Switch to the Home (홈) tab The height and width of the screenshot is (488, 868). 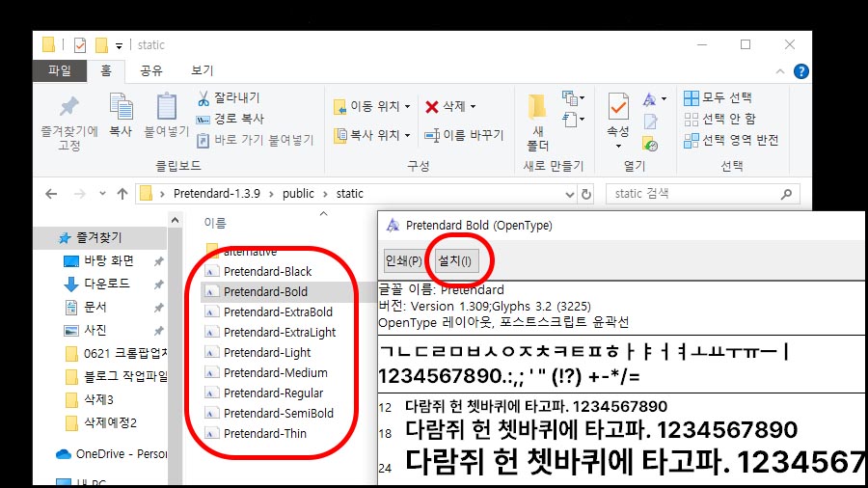(106, 70)
